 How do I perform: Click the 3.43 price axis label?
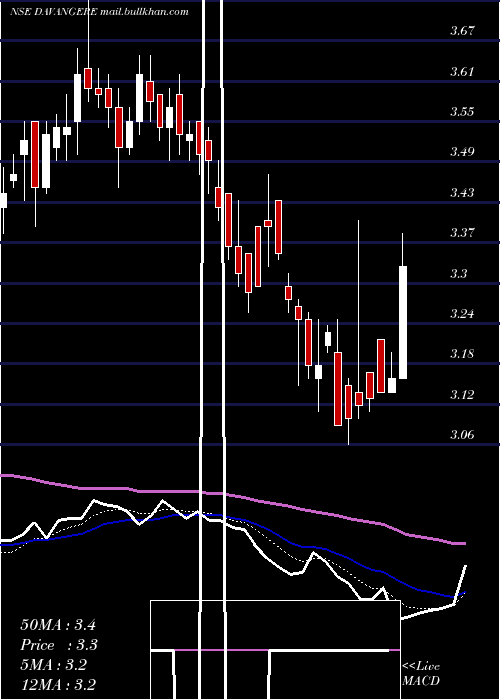pyautogui.click(x=462, y=192)
